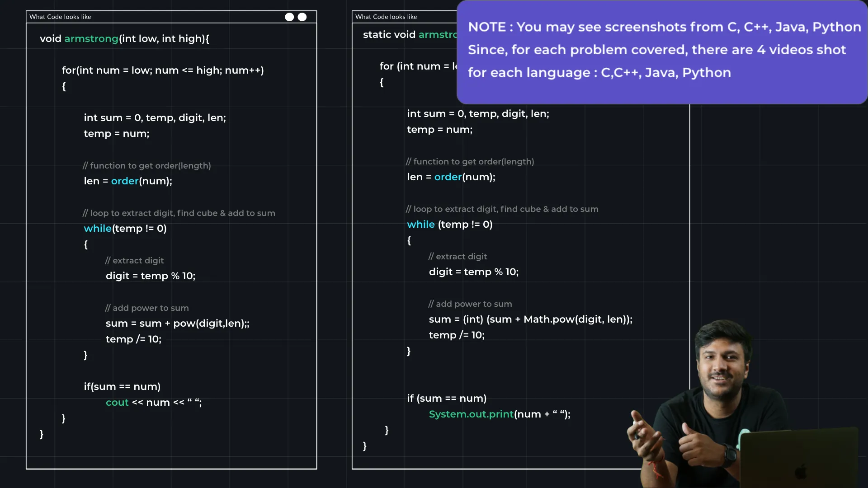Click the left window 'What Code looks like' title
868x488 pixels.
tap(60, 17)
